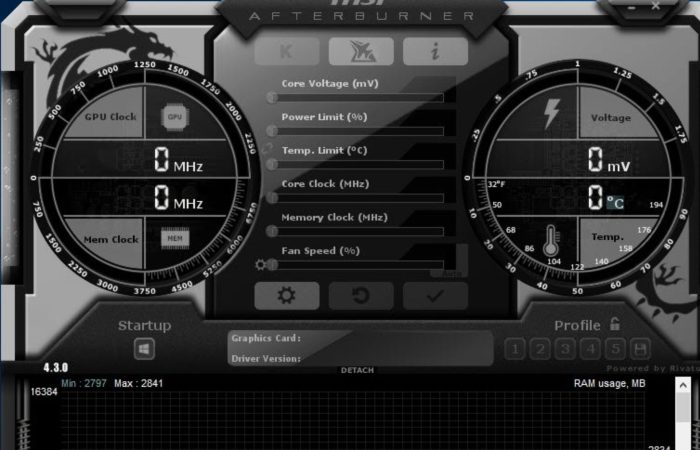700x450 pixels.
Task: Click the thermometer temperature icon
Action: coord(551,240)
